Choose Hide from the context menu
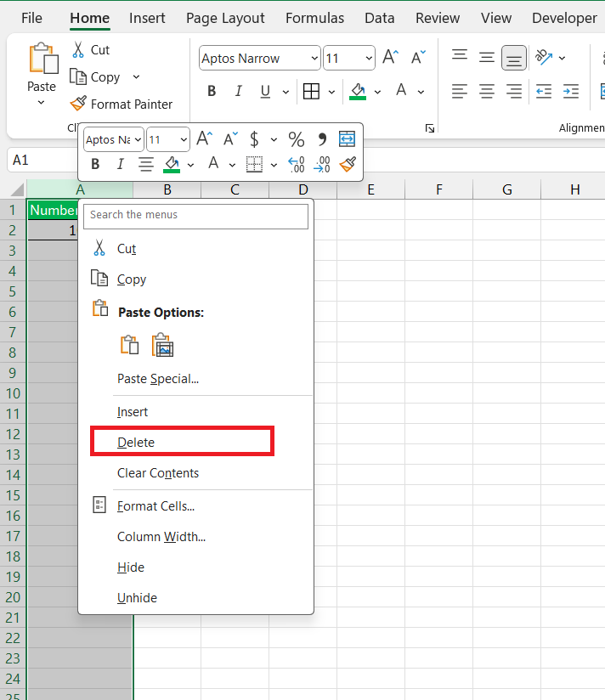The height and width of the screenshot is (700, 605). tap(195, 567)
